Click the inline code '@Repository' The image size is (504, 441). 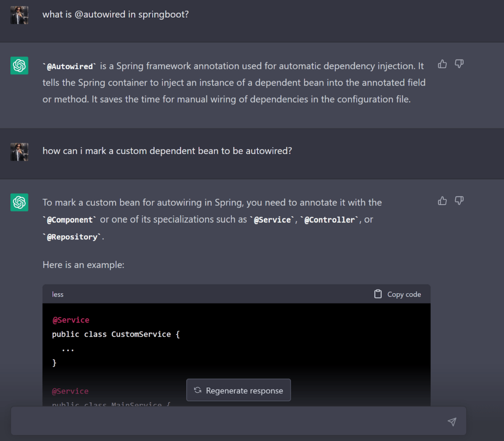(72, 237)
